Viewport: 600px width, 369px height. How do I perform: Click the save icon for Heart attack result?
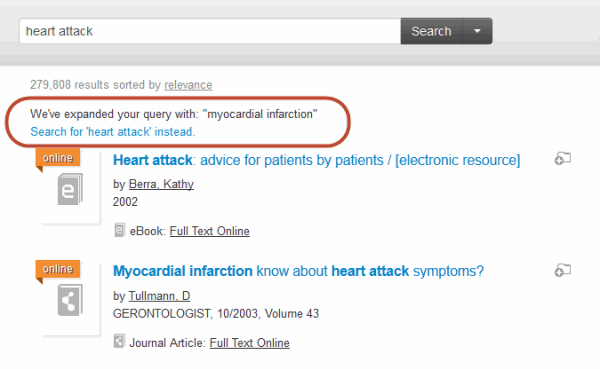pyautogui.click(x=562, y=159)
